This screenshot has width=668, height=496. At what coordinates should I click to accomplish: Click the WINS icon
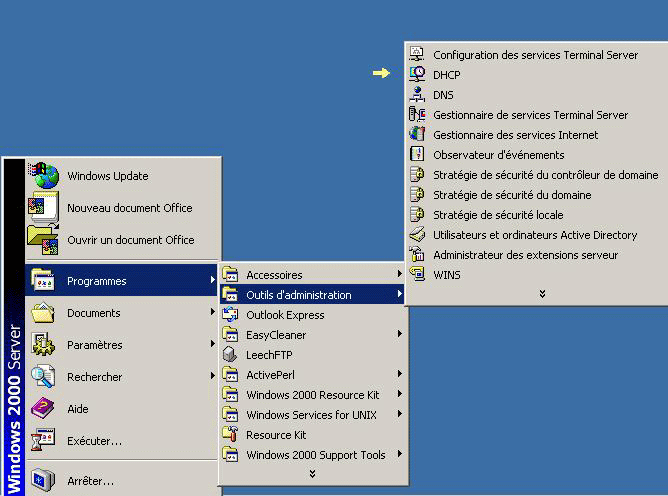click(x=417, y=274)
